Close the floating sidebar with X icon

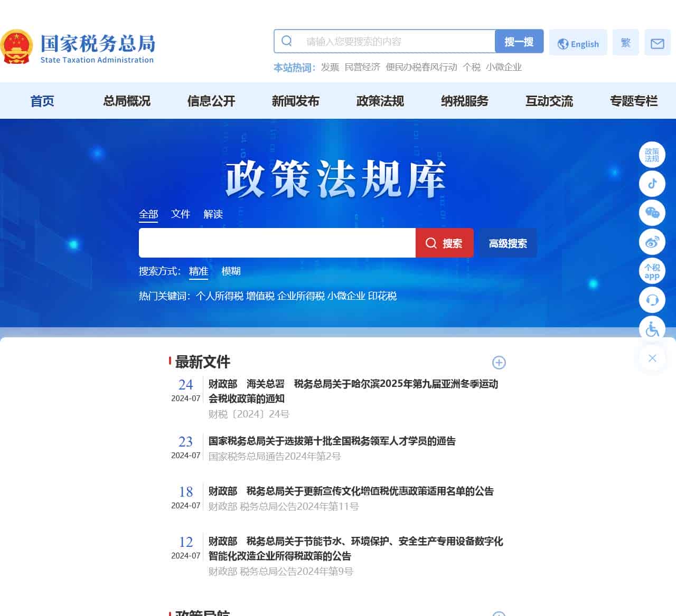(652, 358)
